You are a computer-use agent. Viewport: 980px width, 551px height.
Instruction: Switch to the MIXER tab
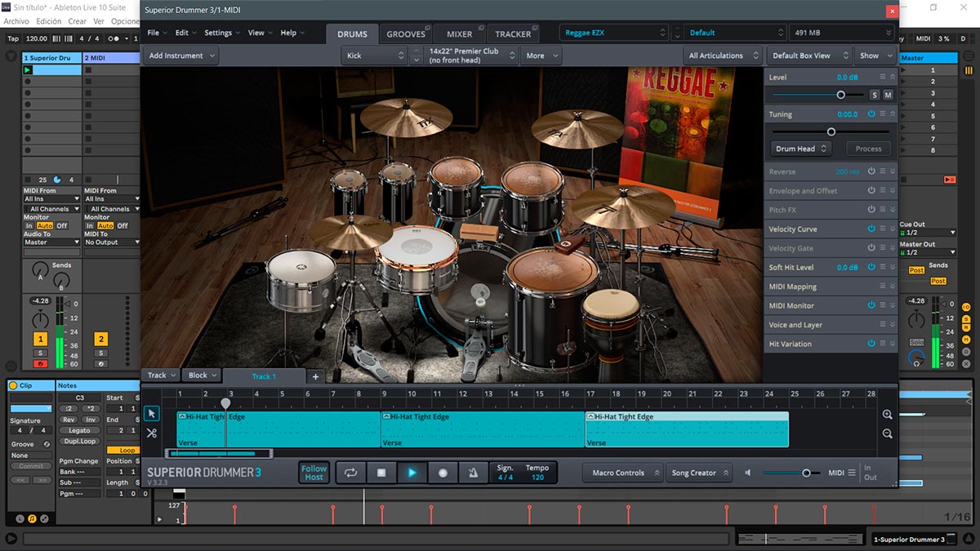(460, 34)
